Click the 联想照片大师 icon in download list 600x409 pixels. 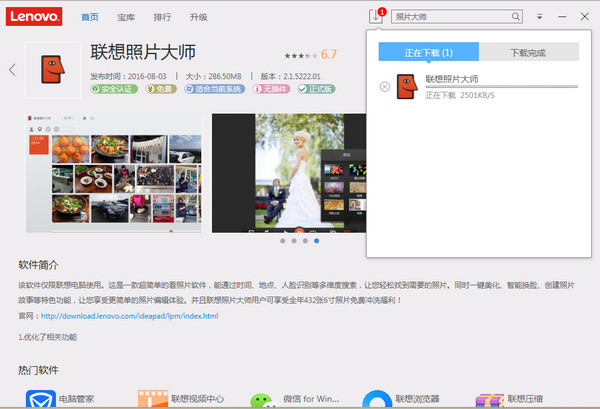pyautogui.click(x=407, y=86)
